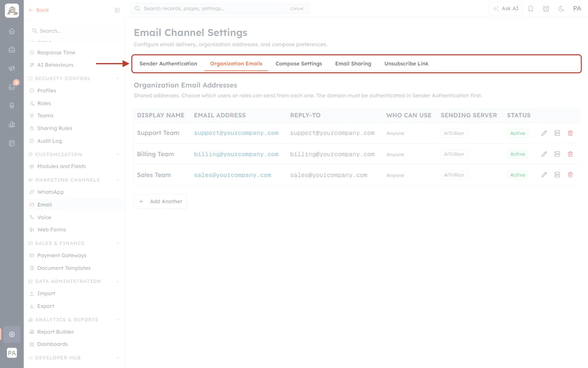The image size is (588, 368).
Task: Click the briefcase icon in the left rail
Action: coord(12,50)
